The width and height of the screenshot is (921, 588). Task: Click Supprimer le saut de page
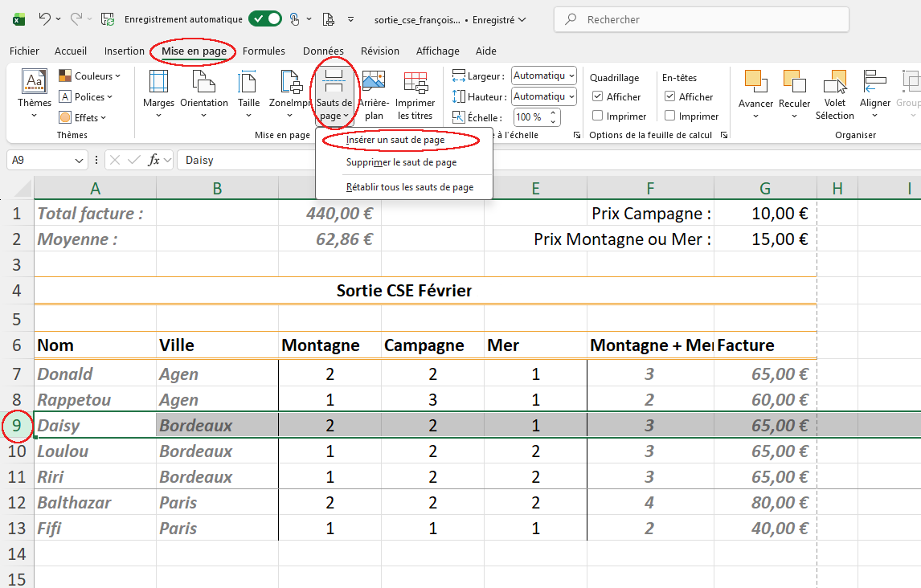pyautogui.click(x=401, y=162)
